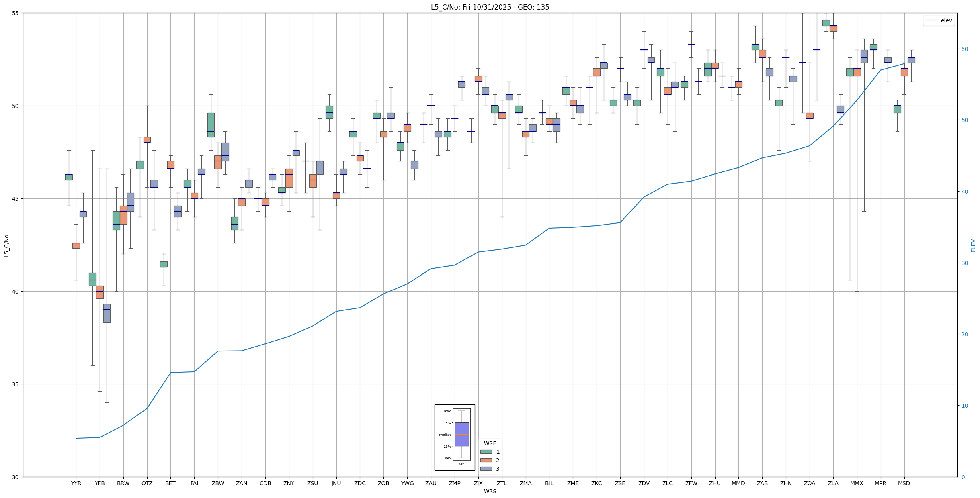Image resolution: width=980 pixels, height=498 pixels.
Task: Click the ELEV right axis title
Action: click(973, 245)
